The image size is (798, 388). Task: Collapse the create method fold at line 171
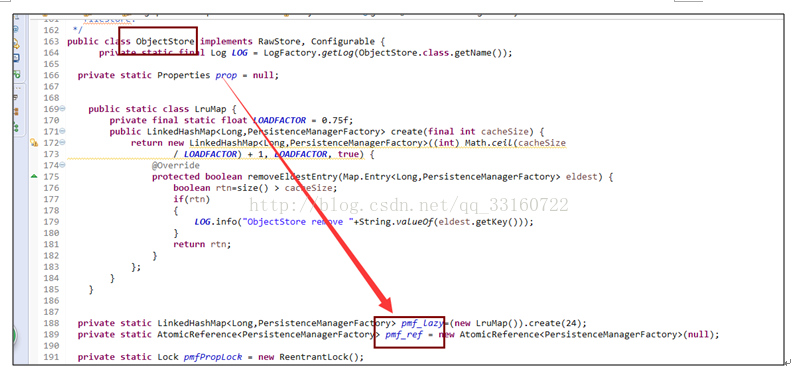click(x=63, y=131)
